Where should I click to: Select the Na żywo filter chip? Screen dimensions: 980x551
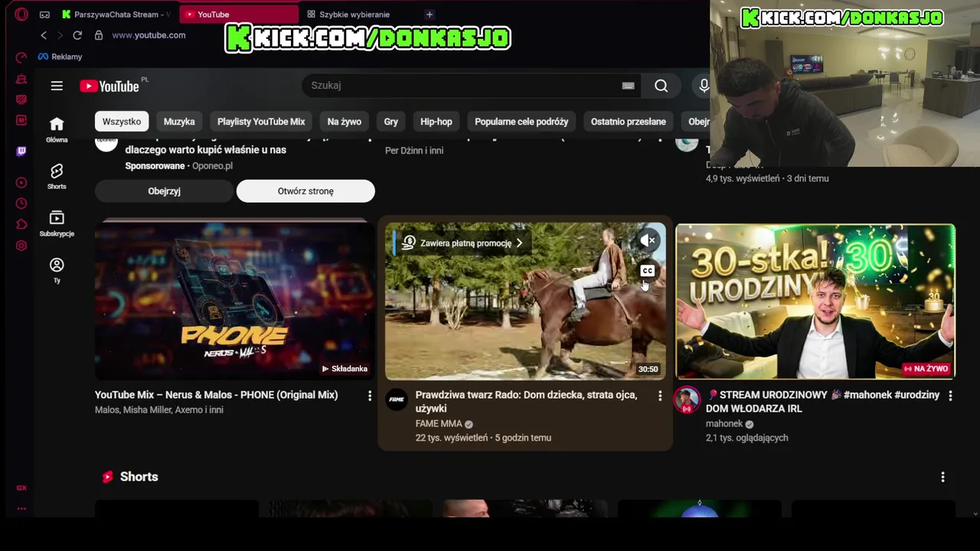click(x=345, y=122)
